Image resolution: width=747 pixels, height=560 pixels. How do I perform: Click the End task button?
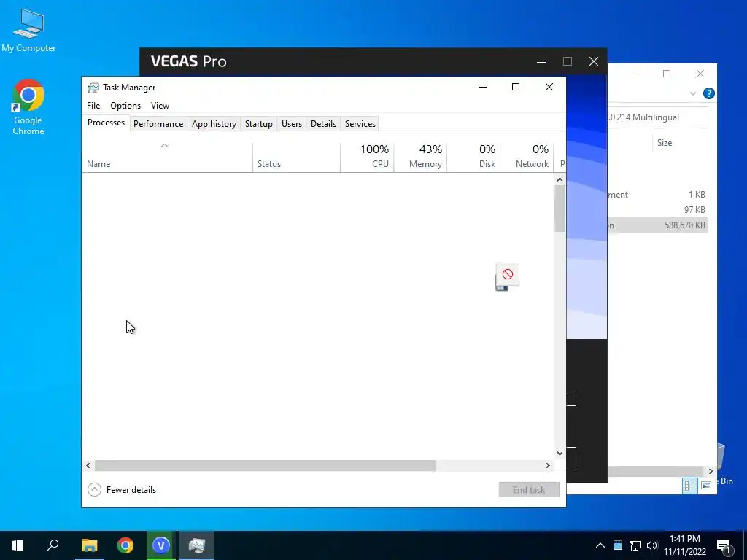click(529, 489)
